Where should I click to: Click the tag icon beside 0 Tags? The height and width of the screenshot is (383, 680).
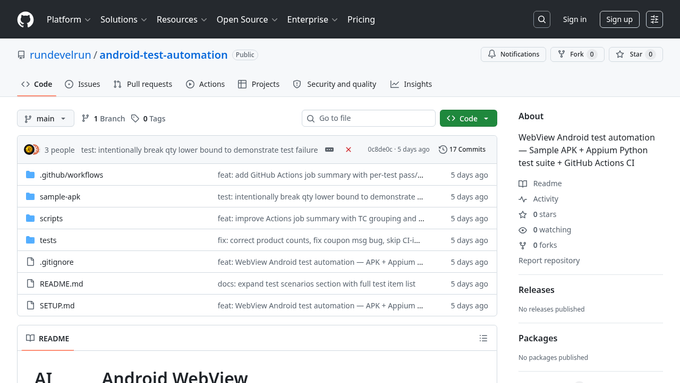(x=135, y=118)
